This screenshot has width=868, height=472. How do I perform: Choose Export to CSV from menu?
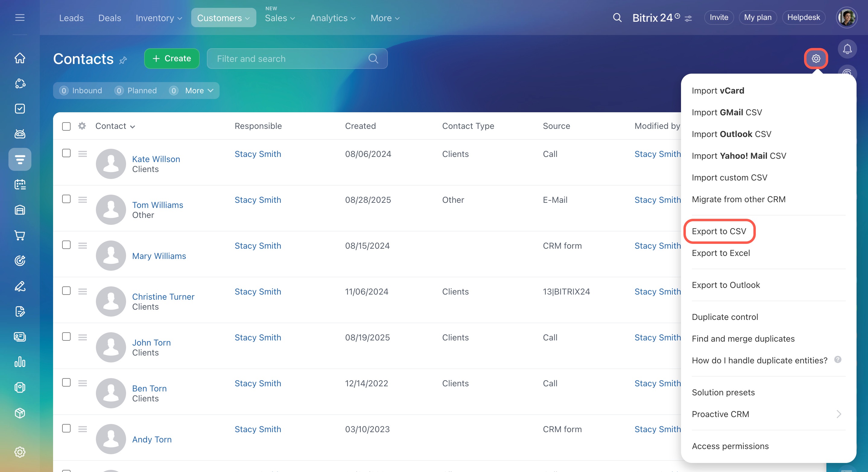coord(719,231)
